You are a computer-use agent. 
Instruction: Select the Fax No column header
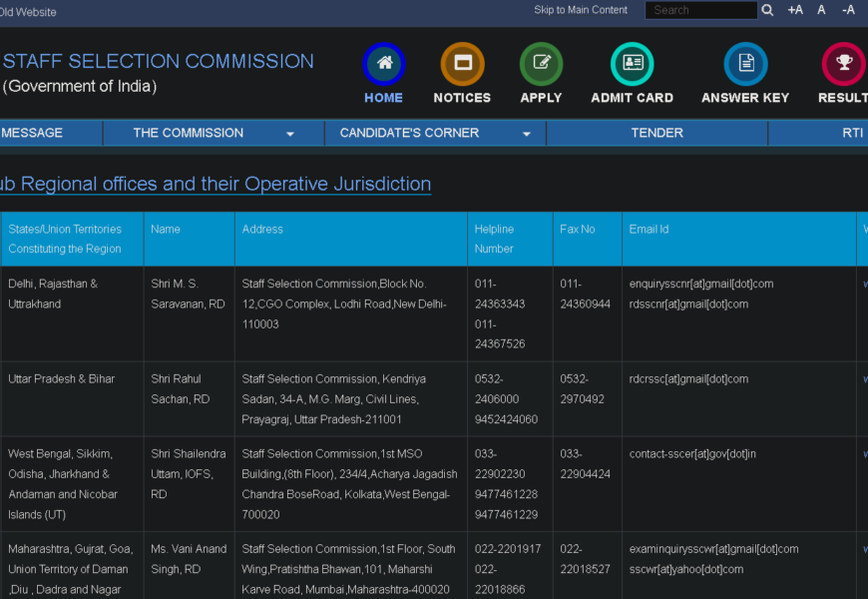pyautogui.click(x=588, y=239)
